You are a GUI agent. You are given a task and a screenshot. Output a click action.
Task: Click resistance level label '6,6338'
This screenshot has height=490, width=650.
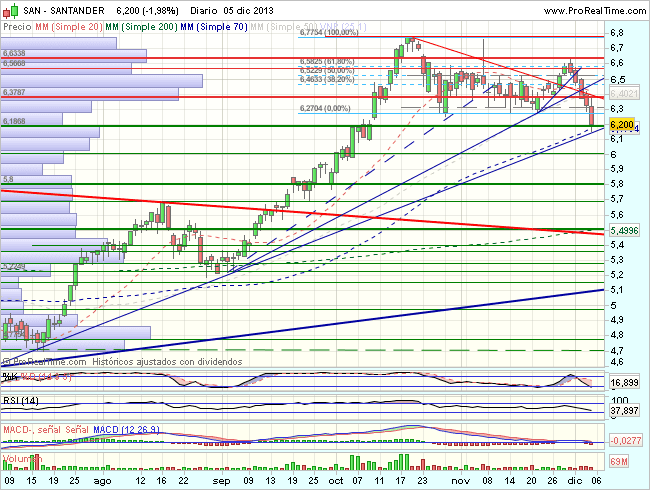coord(14,53)
